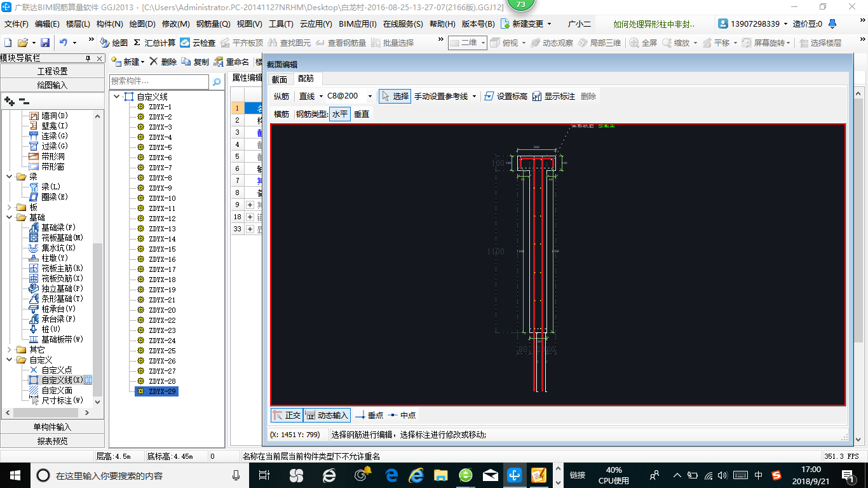The width and height of the screenshot is (868, 488).
Task: Expand the 其它 folder in navigator
Action: [9, 349]
